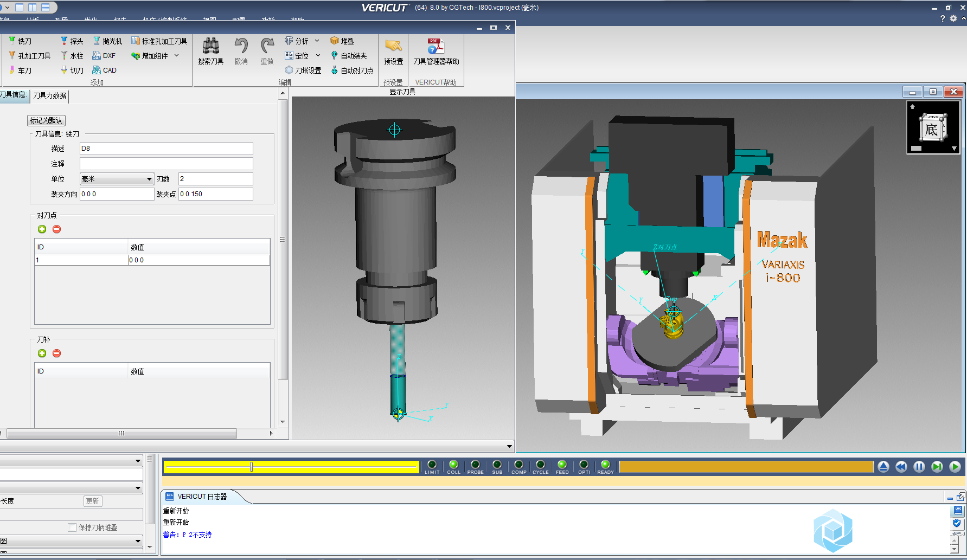967x560 pixels.
Task: Open standard hole tools (标准孔加工刀具)
Action: pyautogui.click(x=159, y=41)
